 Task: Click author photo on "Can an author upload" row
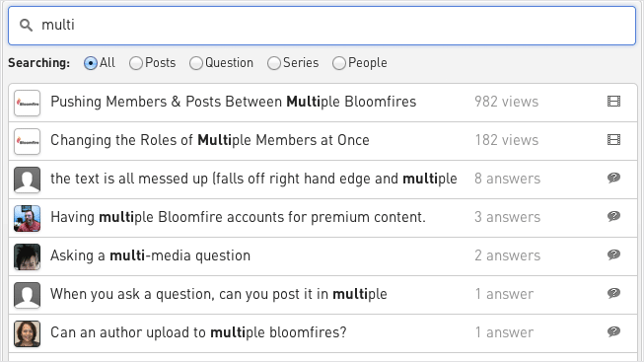27,333
